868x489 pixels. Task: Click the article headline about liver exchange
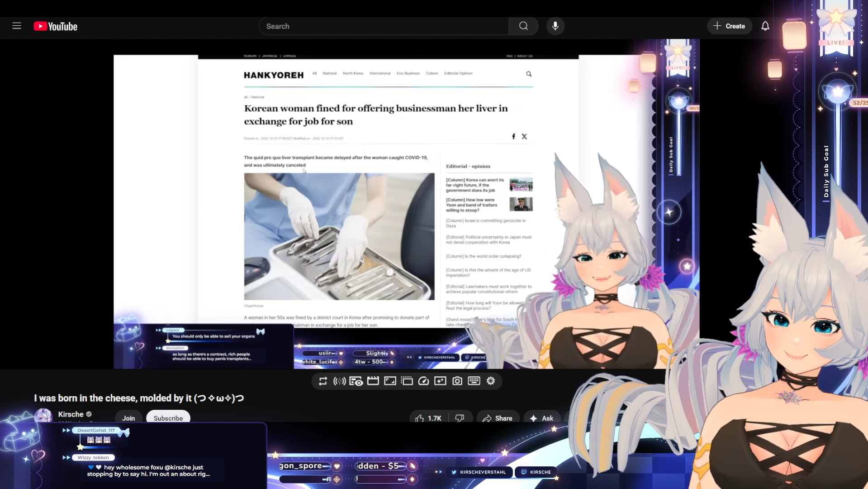[x=376, y=115]
